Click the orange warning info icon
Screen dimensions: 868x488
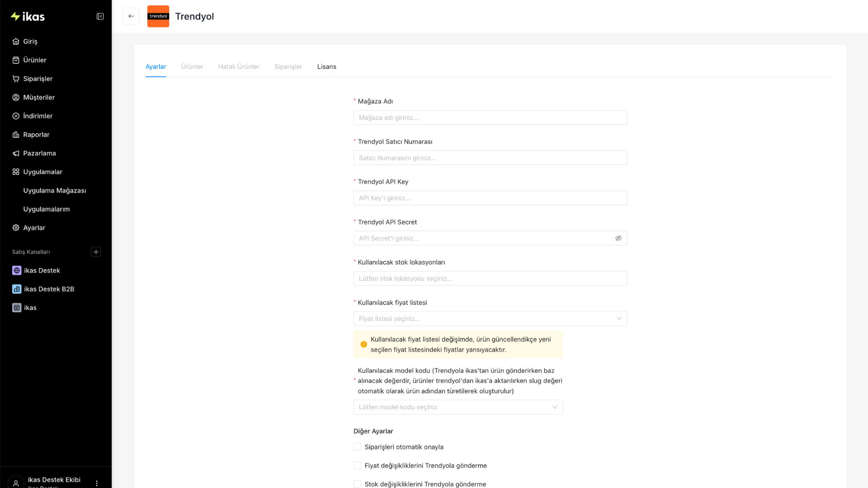pos(364,344)
